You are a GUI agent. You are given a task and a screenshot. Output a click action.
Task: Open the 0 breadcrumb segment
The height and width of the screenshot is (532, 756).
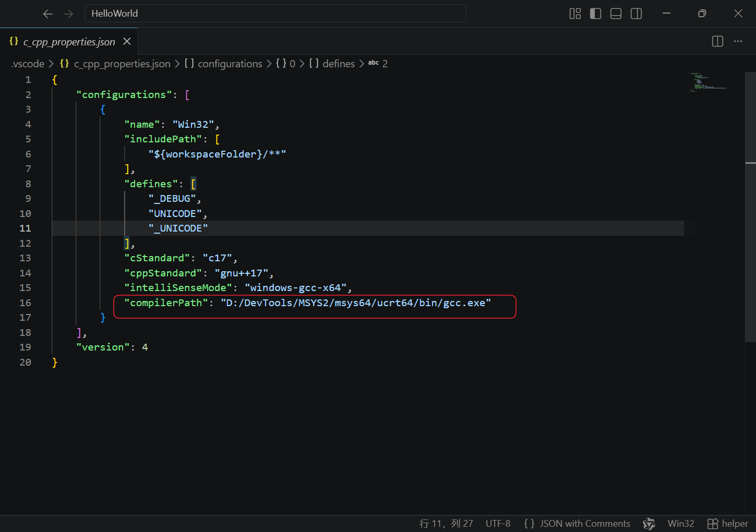point(285,64)
